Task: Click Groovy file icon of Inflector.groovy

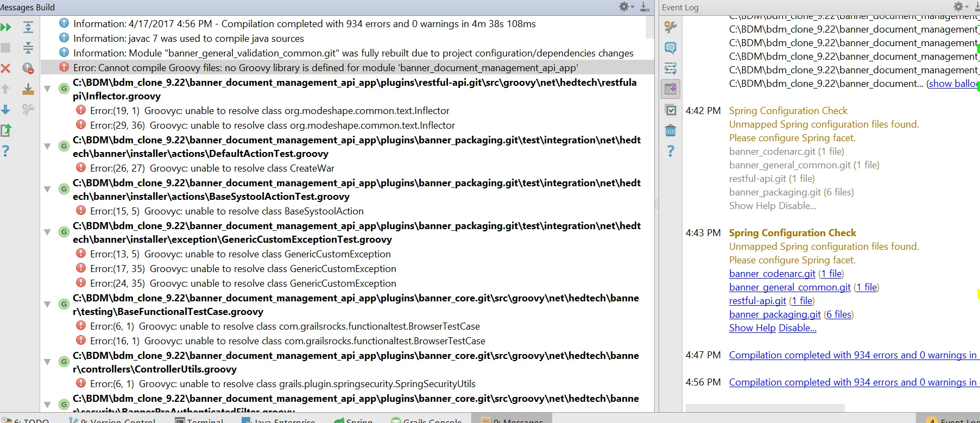Action: pos(64,89)
